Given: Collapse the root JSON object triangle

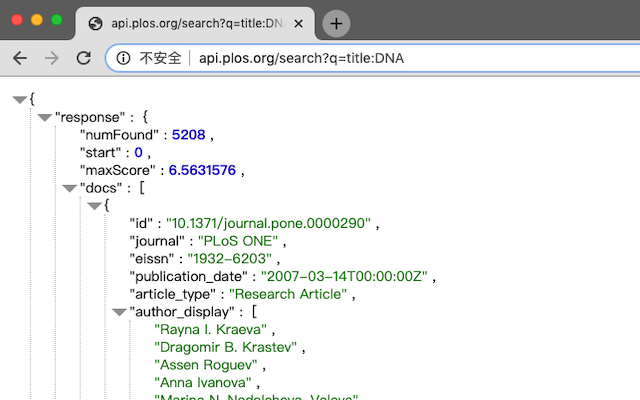Looking at the screenshot, I should click(20, 99).
